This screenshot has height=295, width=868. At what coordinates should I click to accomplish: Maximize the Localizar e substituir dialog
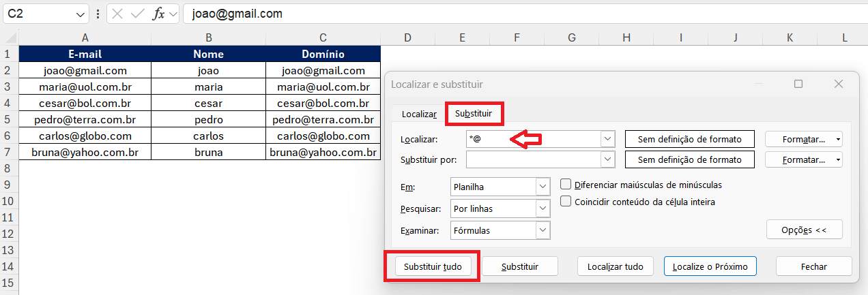798,84
